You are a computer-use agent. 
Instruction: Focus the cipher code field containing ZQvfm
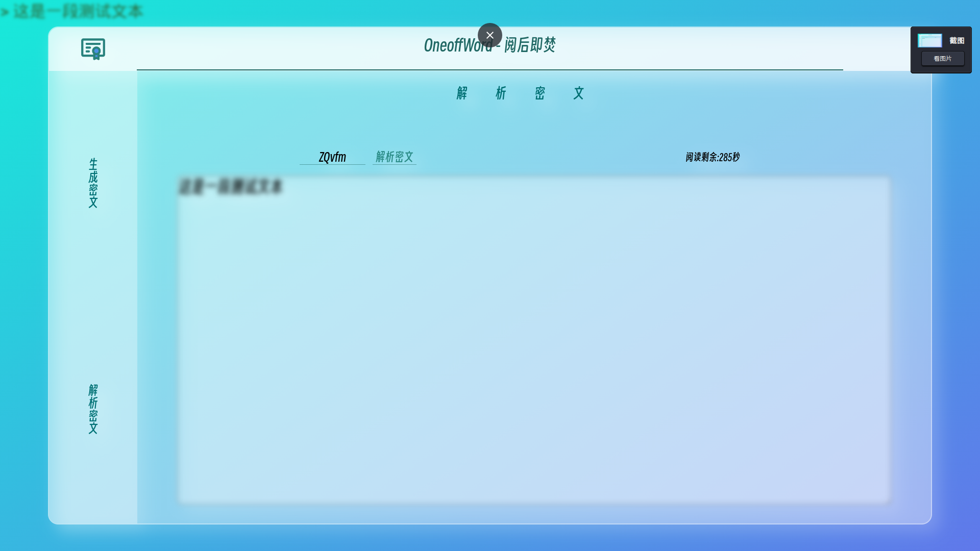click(x=332, y=157)
